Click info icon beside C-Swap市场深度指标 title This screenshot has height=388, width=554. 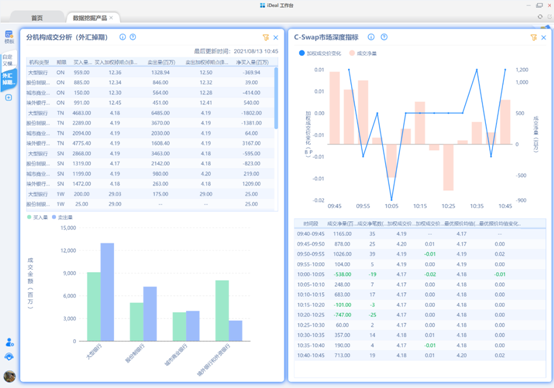pos(371,37)
